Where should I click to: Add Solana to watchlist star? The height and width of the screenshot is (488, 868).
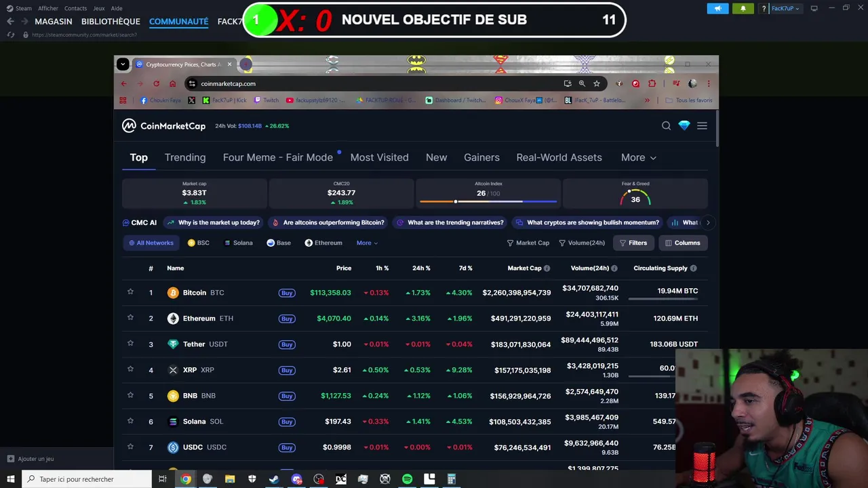(130, 421)
